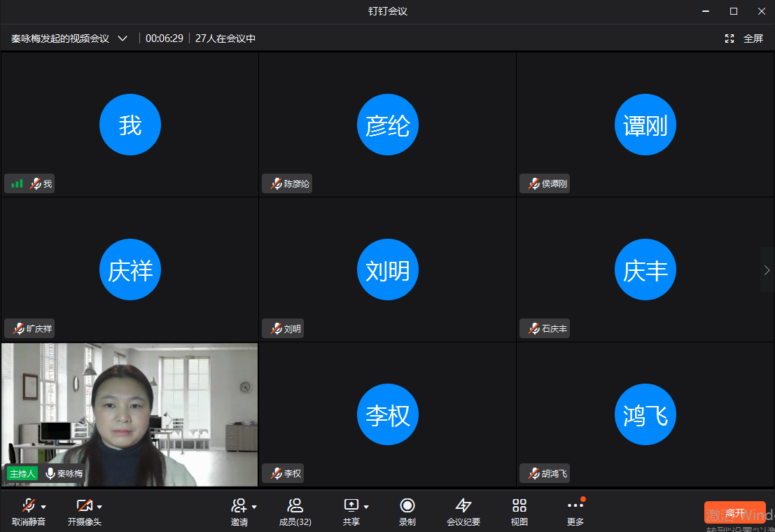775x532 pixels.
Task: Start recording with 录制 icon
Action: [x=407, y=506]
